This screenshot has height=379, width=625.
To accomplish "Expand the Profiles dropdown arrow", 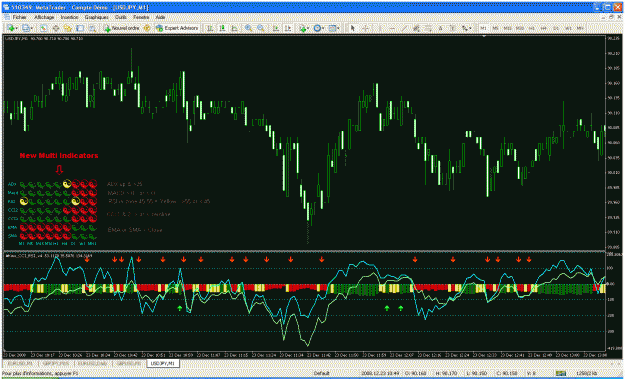I will click(x=32, y=28).
